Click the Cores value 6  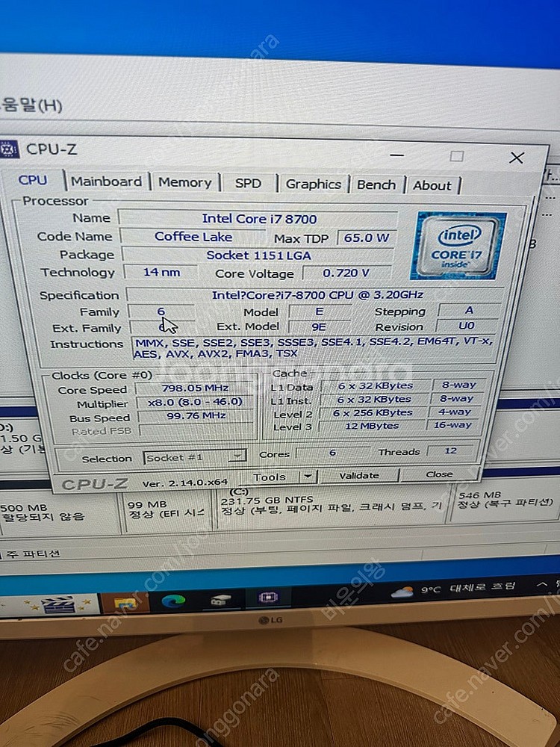click(x=332, y=452)
